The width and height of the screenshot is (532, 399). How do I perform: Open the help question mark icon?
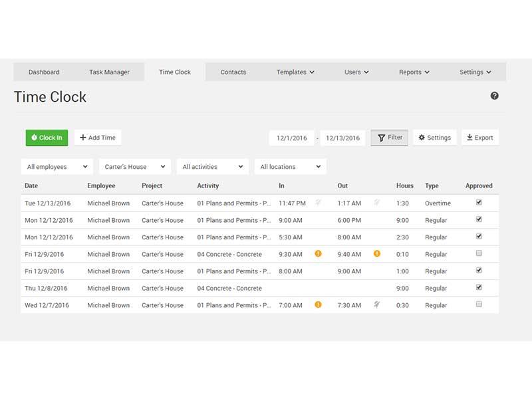pyautogui.click(x=494, y=96)
